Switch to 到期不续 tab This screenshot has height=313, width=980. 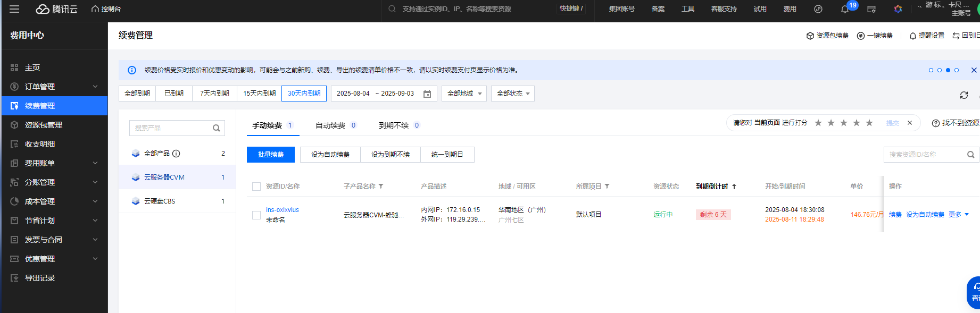tap(399, 125)
